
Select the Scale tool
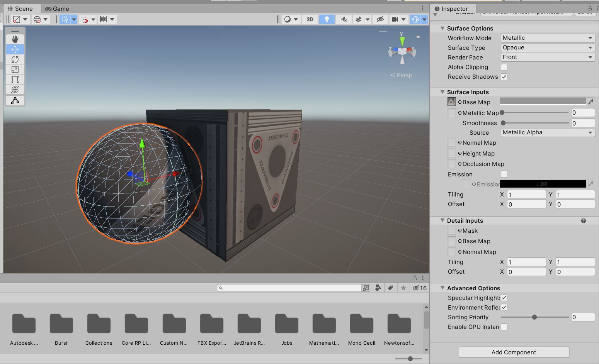[15, 69]
